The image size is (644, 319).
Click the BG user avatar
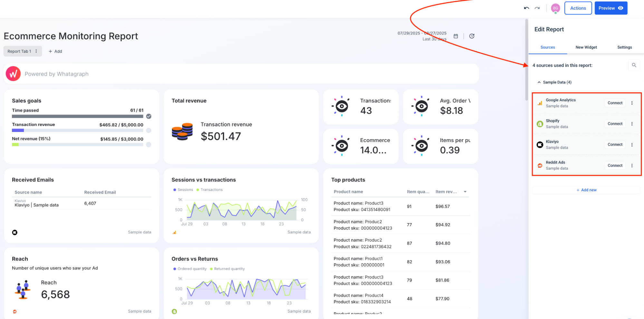click(x=555, y=8)
